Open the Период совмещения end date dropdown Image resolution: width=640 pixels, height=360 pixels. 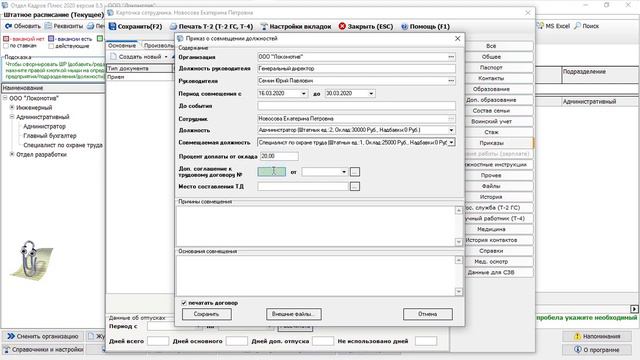[x=371, y=93]
